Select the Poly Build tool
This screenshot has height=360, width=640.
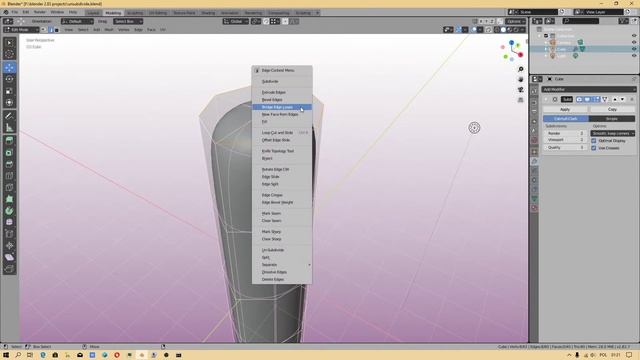tap(9, 199)
